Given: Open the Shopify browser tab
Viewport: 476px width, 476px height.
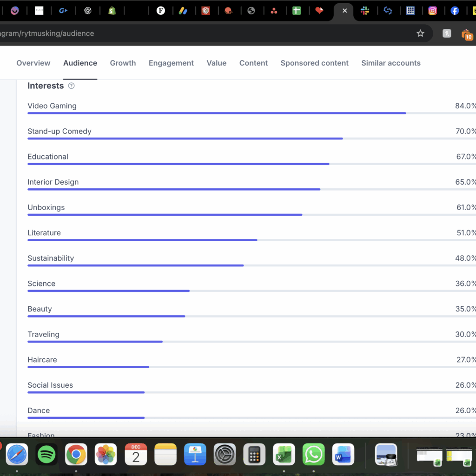Looking at the screenshot, I should (x=112, y=11).
